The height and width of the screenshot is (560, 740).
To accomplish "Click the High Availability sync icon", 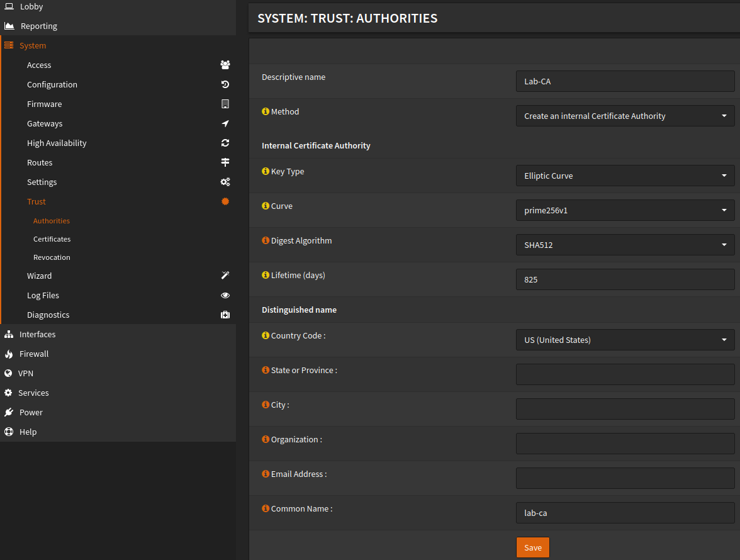I will 225,143.
